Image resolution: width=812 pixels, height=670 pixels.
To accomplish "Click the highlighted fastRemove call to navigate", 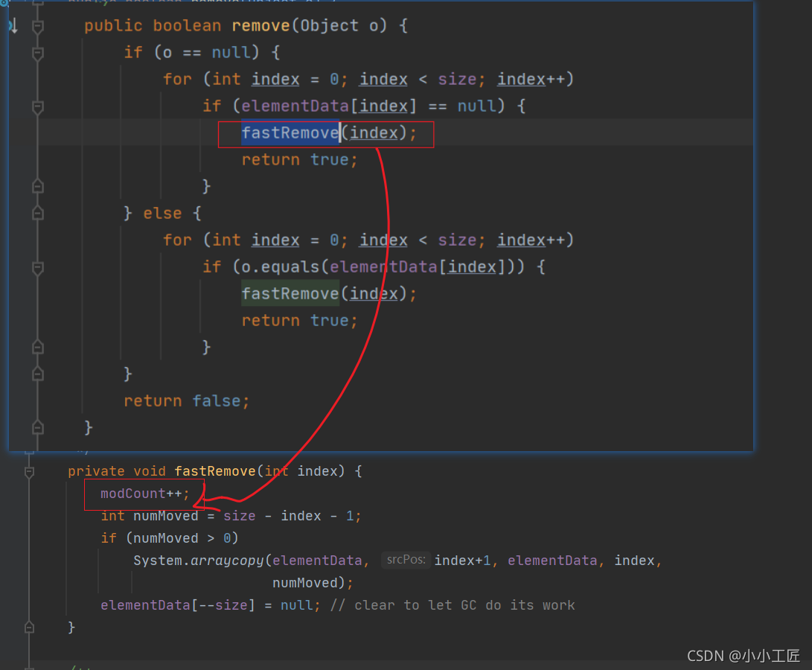I will click(289, 133).
